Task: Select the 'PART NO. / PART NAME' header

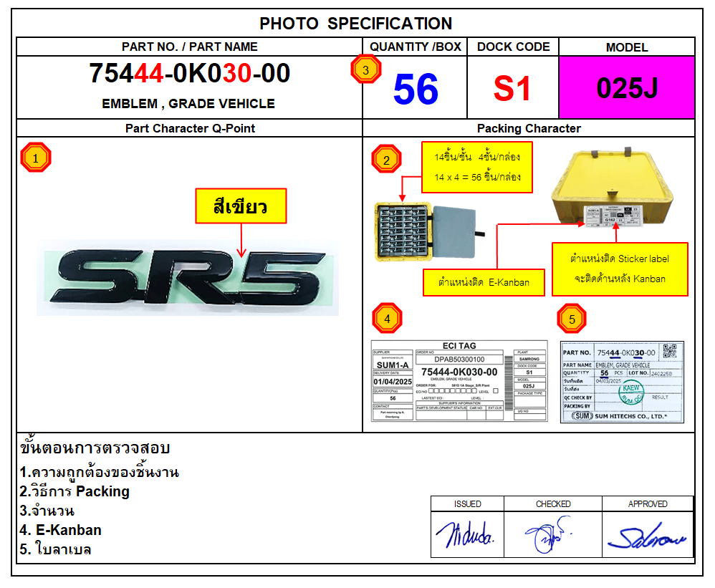Action: (189, 47)
